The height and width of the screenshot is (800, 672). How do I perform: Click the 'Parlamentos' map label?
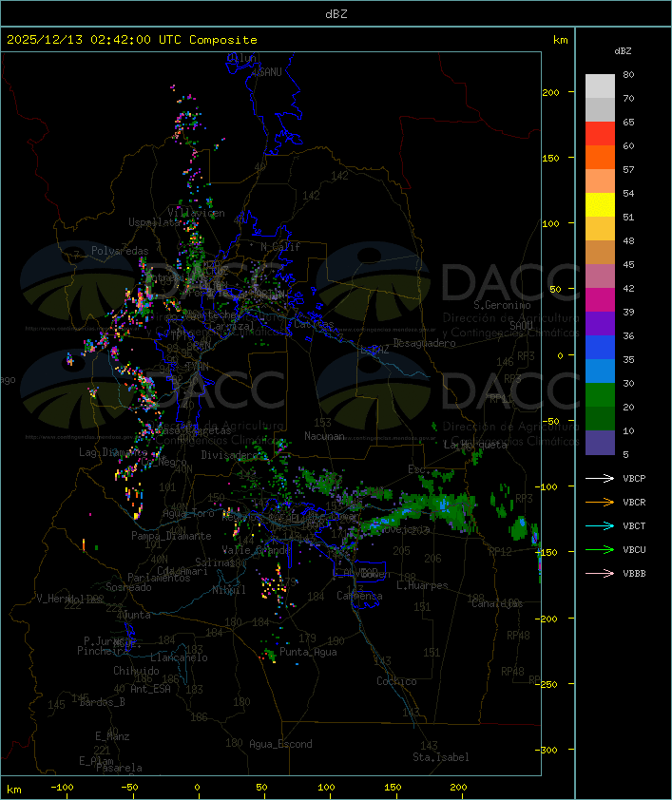point(159,578)
